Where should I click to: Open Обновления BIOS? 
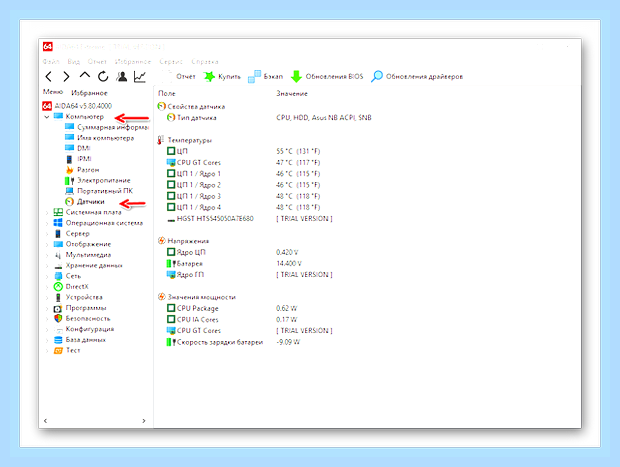[327, 76]
